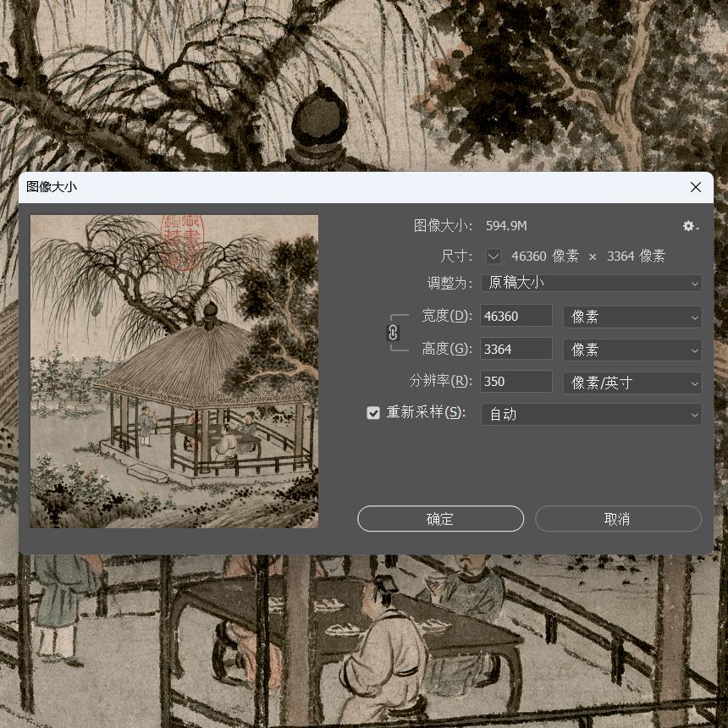728x728 pixels.
Task: Open the 高度 unit dropdown
Action: [x=632, y=350]
